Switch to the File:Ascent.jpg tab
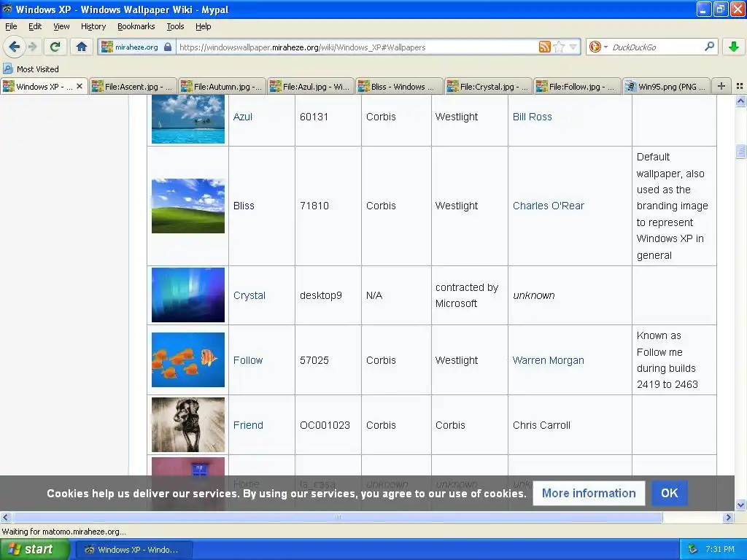Image resolution: width=747 pixels, height=560 pixels. click(133, 87)
